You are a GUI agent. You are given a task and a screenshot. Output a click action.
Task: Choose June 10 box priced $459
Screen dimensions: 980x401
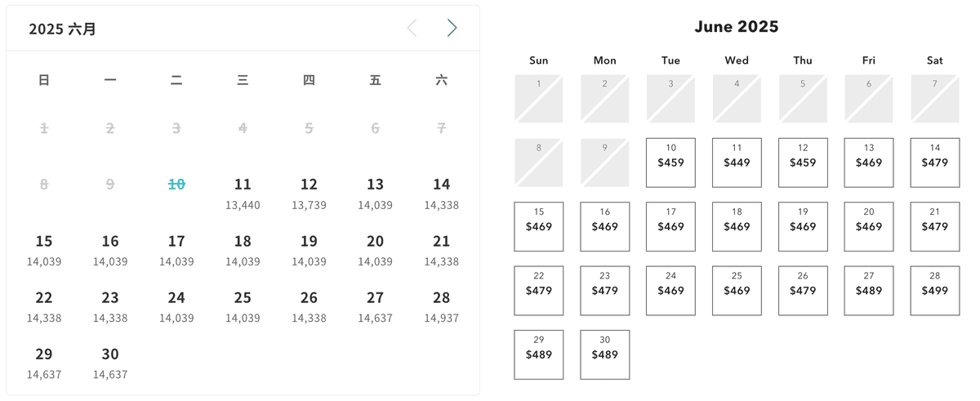point(670,163)
